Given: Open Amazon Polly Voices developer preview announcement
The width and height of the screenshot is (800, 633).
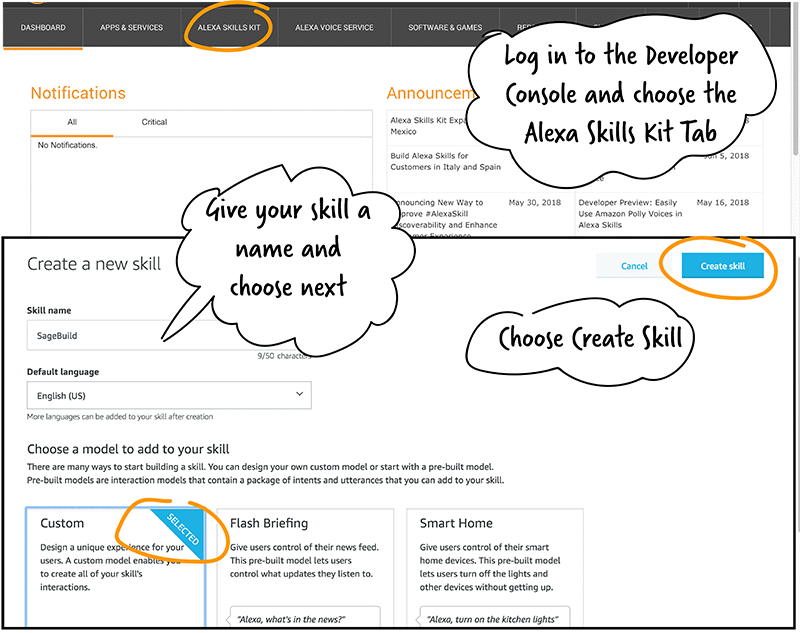Looking at the screenshot, I should [x=630, y=214].
